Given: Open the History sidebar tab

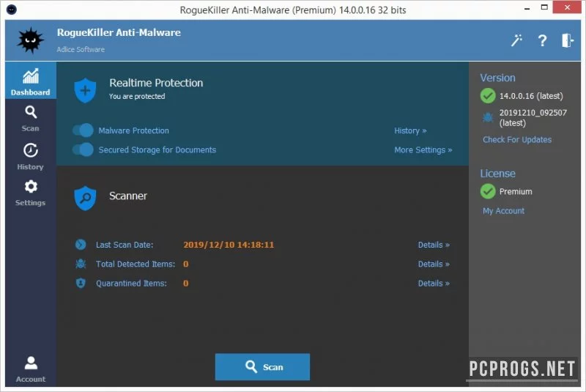Looking at the screenshot, I should 31,157.
